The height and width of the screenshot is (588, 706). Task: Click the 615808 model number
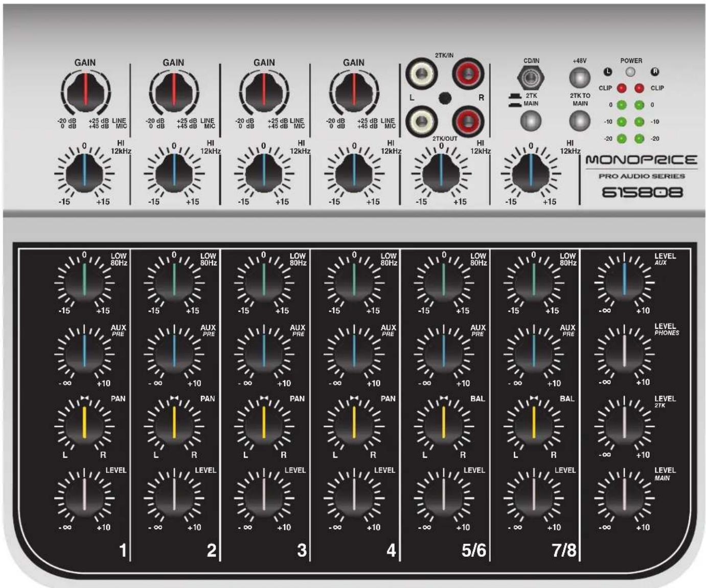[642, 193]
